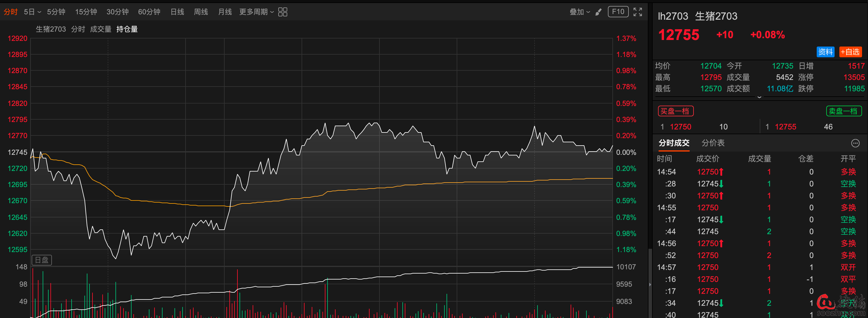This screenshot has height=318, width=868.
Task: Click the blue 资料 button
Action: pyautogui.click(x=825, y=52)
